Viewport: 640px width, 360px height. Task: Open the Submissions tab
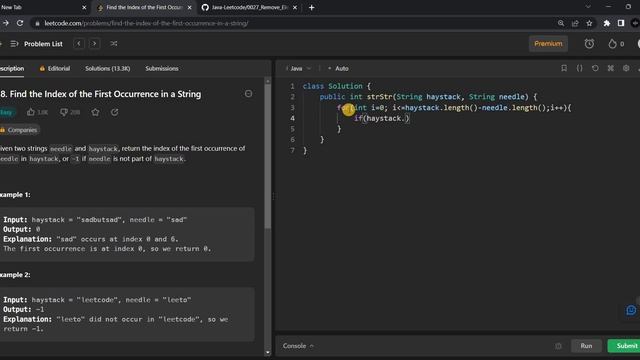click(x=162, y=69)
